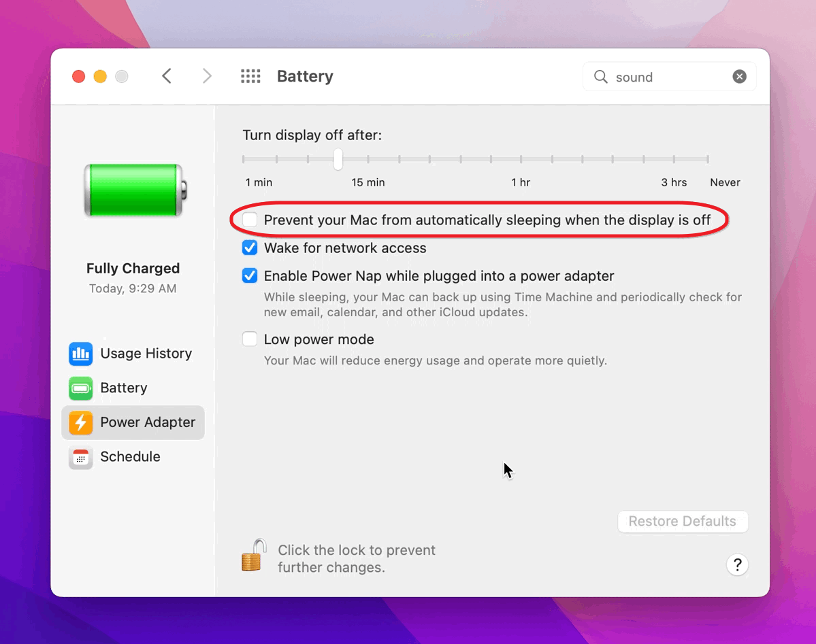Click the help question mark icon
Screen dimensions: 816x644
737,564
